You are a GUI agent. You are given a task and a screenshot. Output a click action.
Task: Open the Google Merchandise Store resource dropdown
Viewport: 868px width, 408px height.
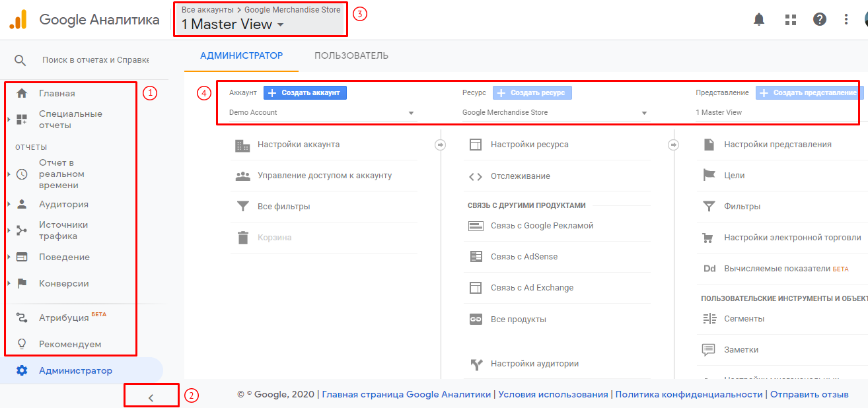point(556,113)
